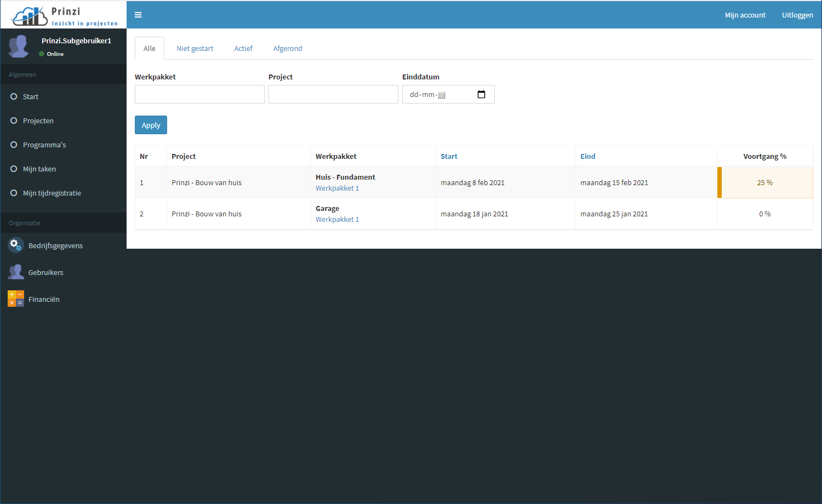Click the circle icon beside Mijn tijdregistratie
Viewport: 822px width, 504px height.
[x=14, y=193]
